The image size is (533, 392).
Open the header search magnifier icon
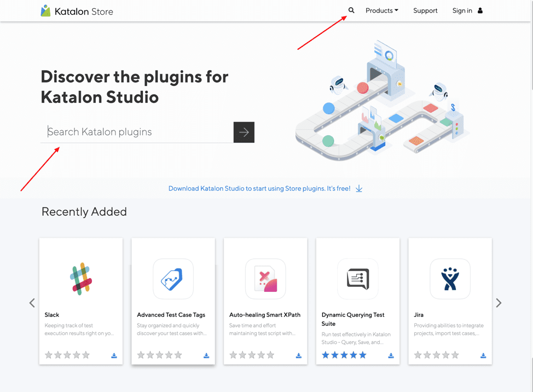pos(351,10)
